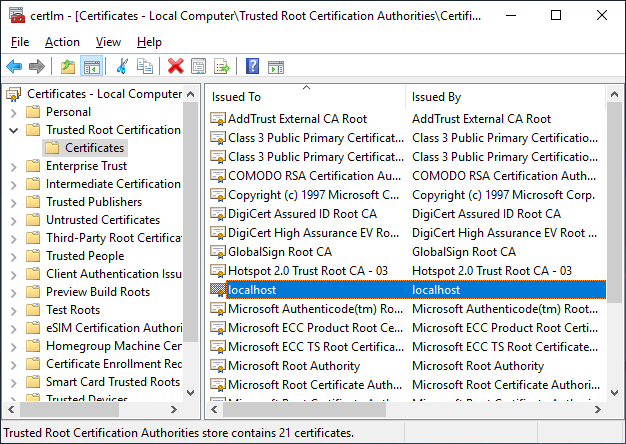Select Third-Party Root Certification tree item
Viewport: 626px width, 444px height.
[114, 238]
